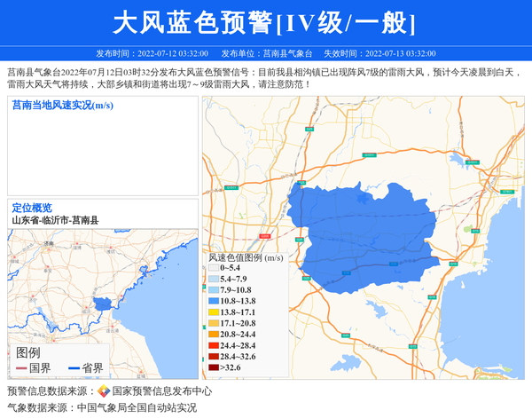The height and width of the screenshot is (418, 532).
Task: Click the large blue warning region on main map
Action: 364,235
